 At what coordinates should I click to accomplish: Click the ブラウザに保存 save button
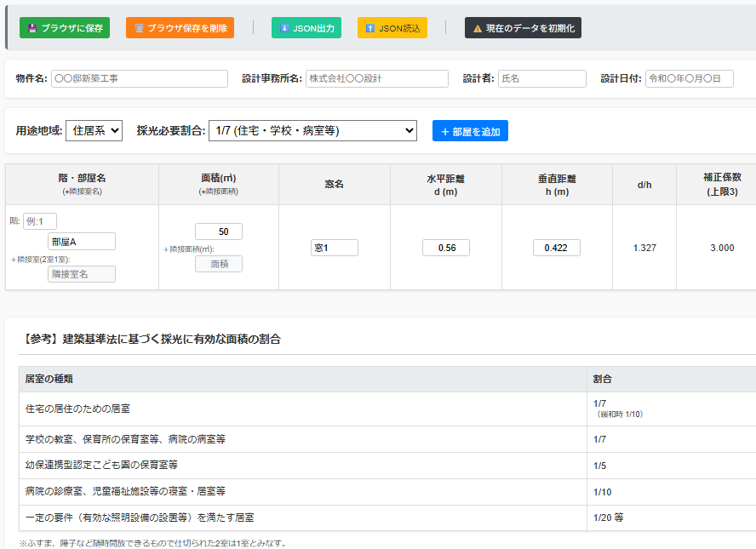tap(65, 28)
